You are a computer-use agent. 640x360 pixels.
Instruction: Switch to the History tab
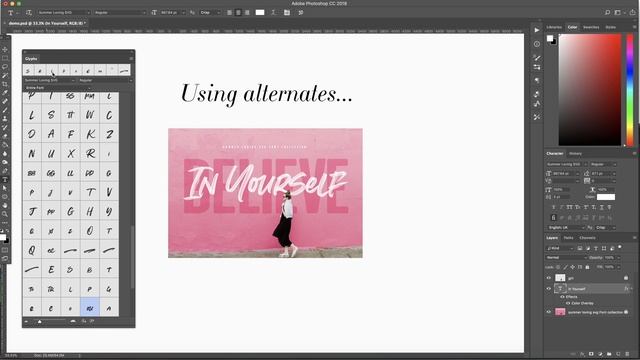pyautogui.click(x=575, y=153)
